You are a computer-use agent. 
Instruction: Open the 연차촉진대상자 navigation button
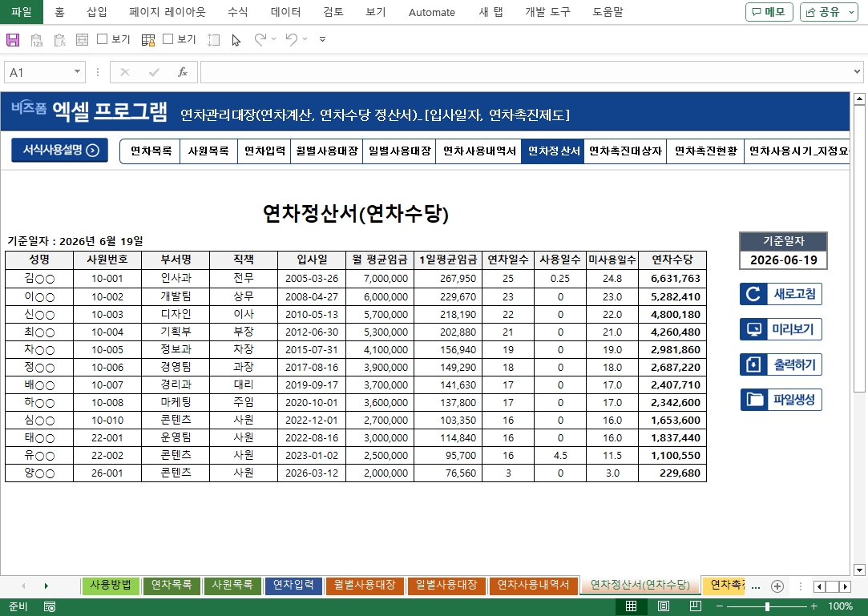(625, 151)
